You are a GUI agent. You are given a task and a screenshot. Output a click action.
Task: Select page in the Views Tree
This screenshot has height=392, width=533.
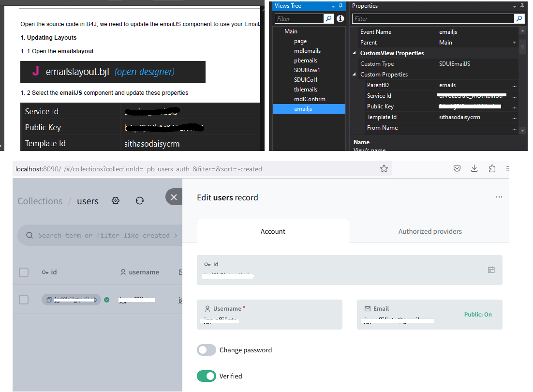(x=300, y=41)
